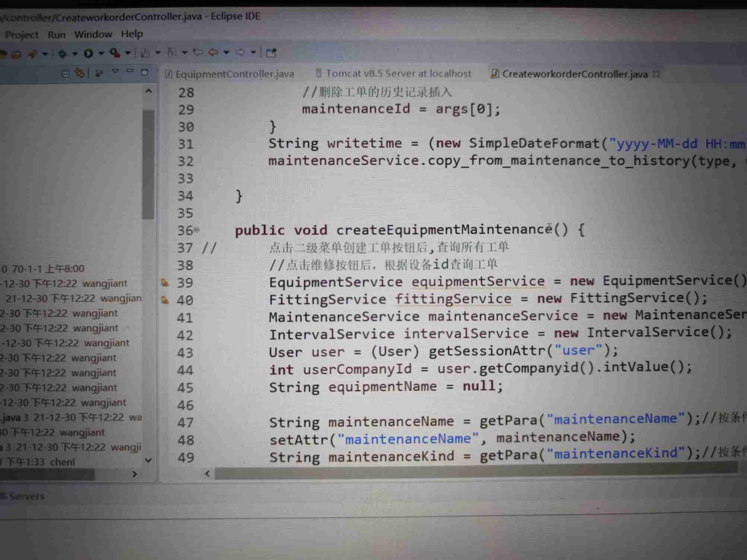This screenshot has width=747, height=560.
Task: Toggle fold marker on line 36
Action: tap(197, 230)
